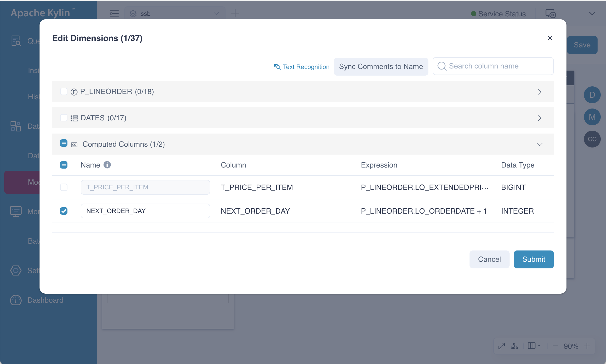The height and width of the screenshot is (364, 606).
Task: Click the Dashboard gauge icon in sidebar
Action: coord(16,300)
